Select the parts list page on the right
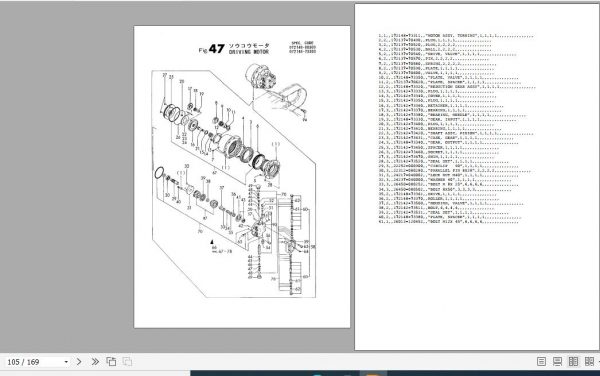Viewport: 600px width, 376px height. click(477, 177)
